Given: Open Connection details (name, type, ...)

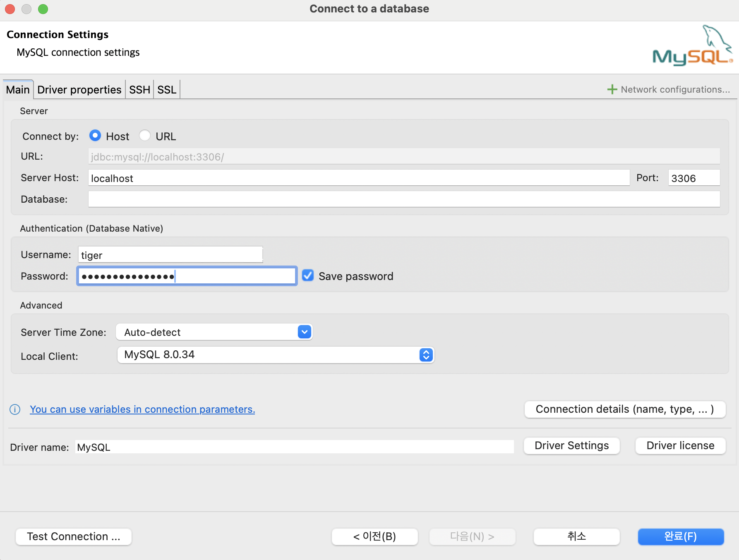Looking at the screenshot, I should click(x=625, y=409).
